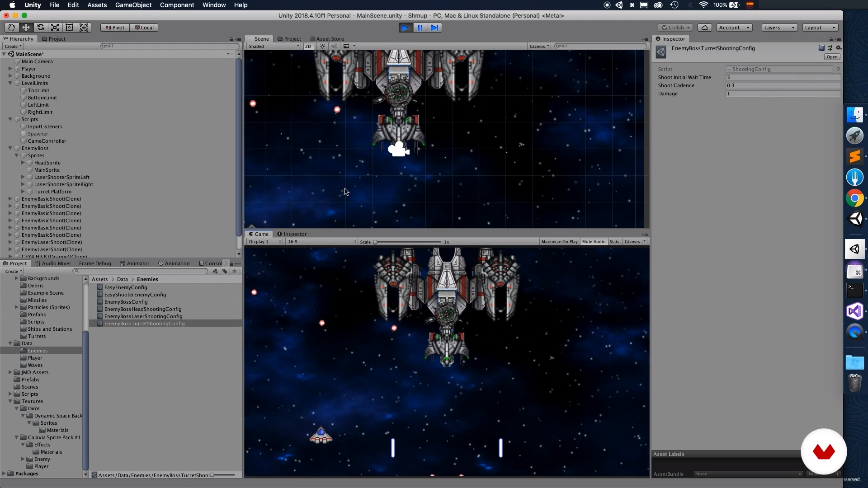Screen dimensions: 868x488
Task: Open the Layout dropdown
Action: click(821, 28)
